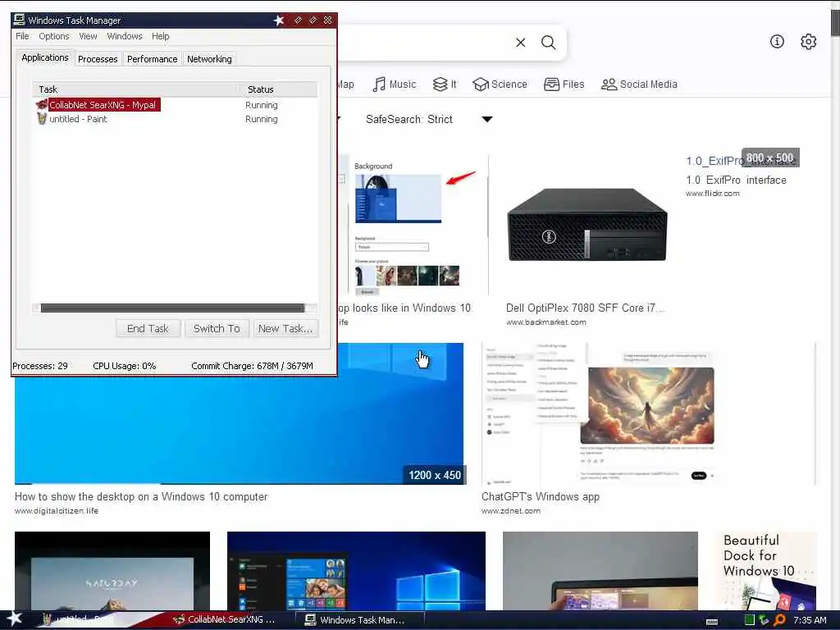Open the Social Media search category
This screenshot has height=630, width=840.
point(639,84)
